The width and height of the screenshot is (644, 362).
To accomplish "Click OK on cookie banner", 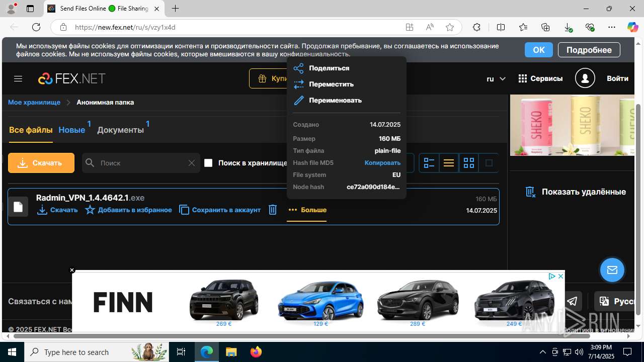I will point(539,50).
